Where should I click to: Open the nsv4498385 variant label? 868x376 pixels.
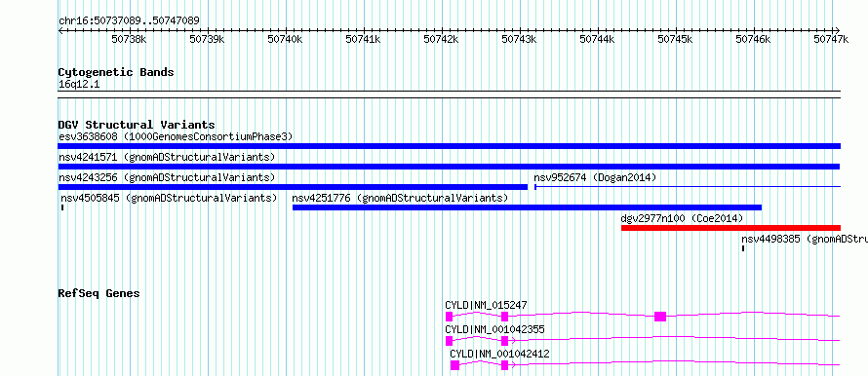point(805,239)
